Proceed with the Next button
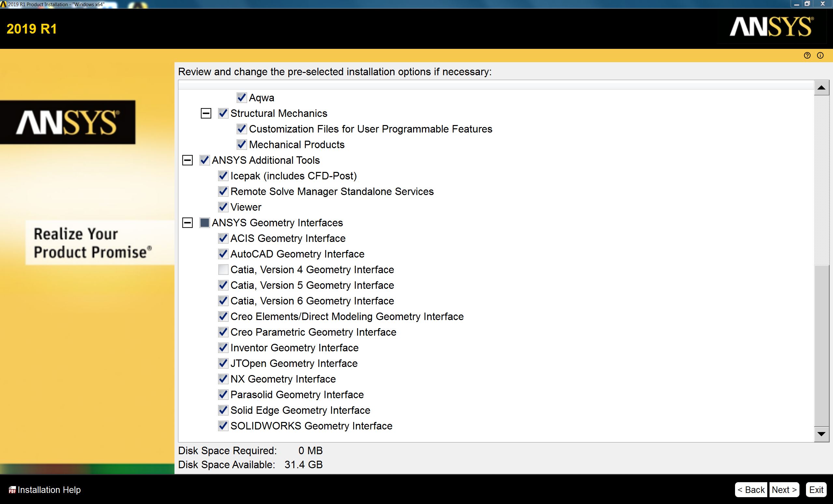 click(x=784, y=489)
